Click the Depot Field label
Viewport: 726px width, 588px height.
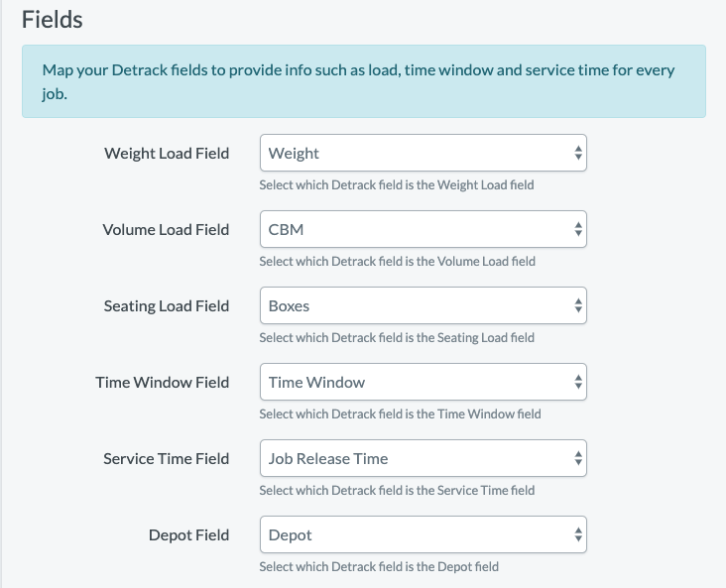(188, 535)
